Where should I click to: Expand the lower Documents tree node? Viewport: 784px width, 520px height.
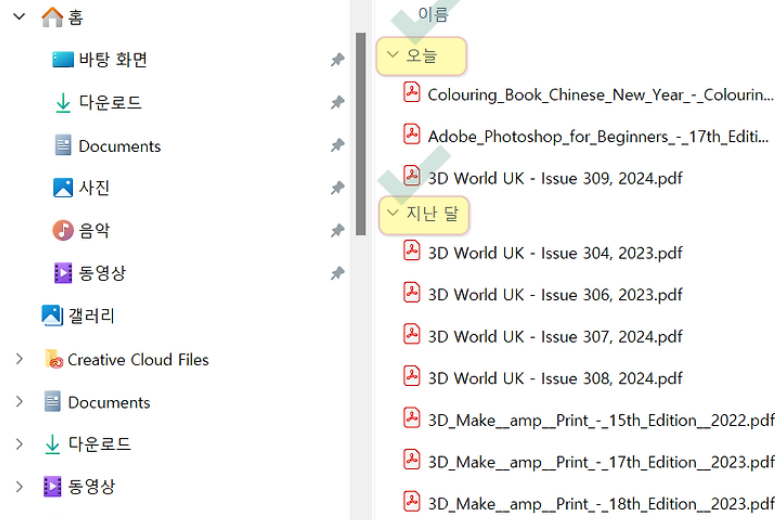(x=19, y=402)
